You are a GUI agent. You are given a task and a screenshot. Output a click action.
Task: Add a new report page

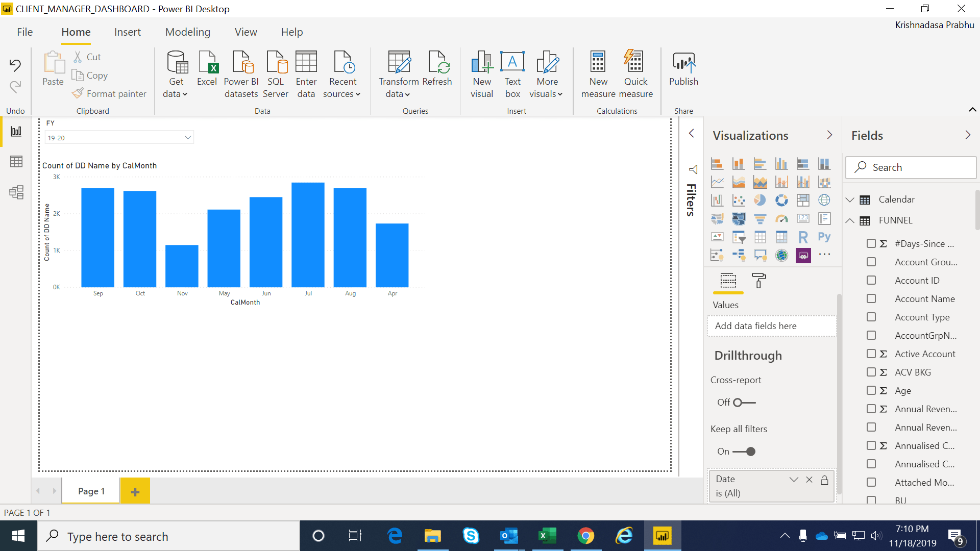pos(135,491)
